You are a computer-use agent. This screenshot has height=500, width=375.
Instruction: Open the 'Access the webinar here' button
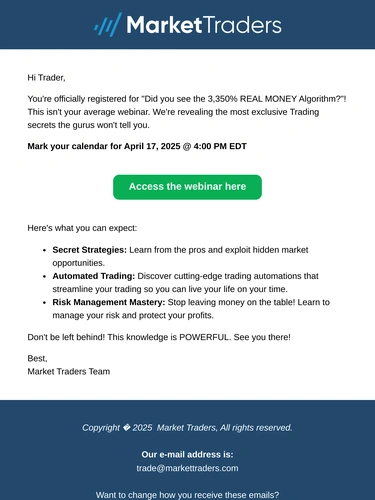pyautogui.click(x=187, y=187)
